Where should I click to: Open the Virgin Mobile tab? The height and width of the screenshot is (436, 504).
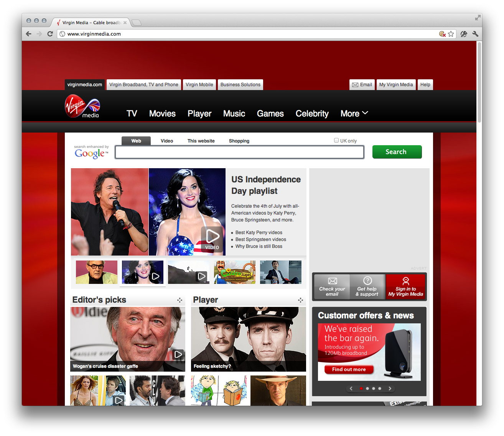pos(199,85)
